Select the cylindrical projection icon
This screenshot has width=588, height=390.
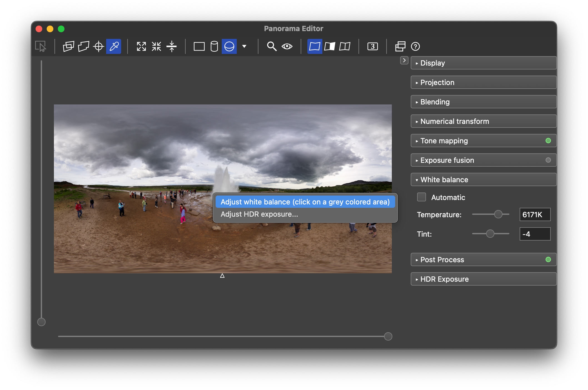click(214, 46)
